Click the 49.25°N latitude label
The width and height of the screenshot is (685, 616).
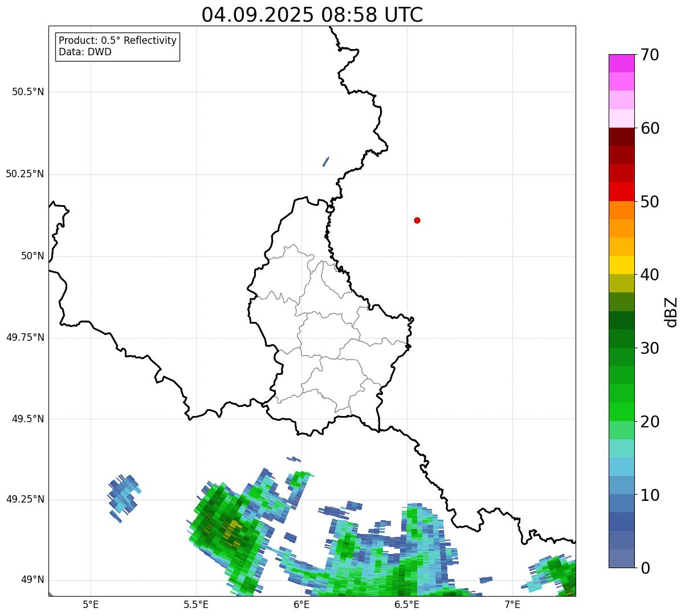point(25,499)
